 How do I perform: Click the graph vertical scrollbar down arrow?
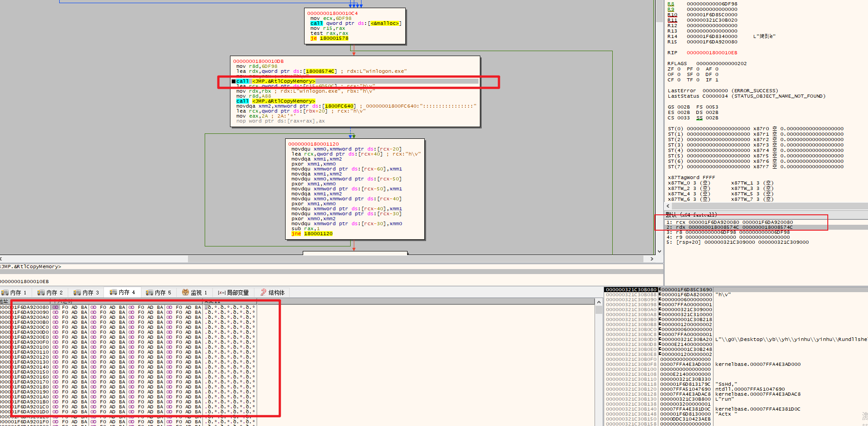tap(659, 251)
